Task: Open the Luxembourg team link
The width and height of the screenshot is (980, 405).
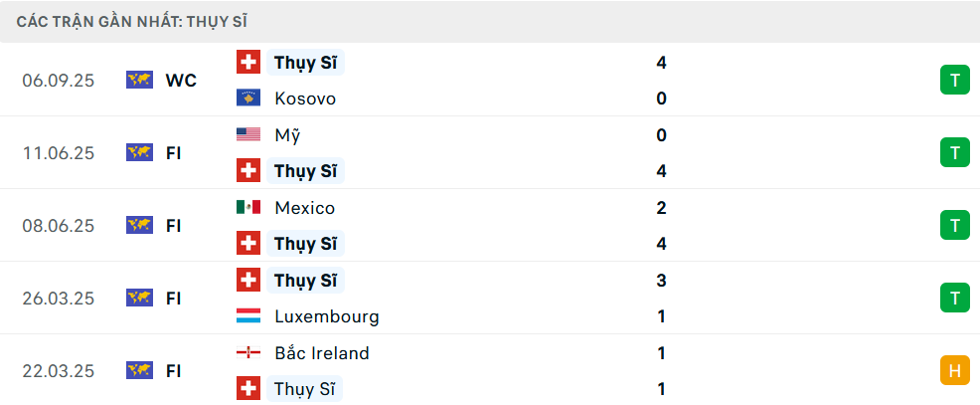Action: (326, 316)
